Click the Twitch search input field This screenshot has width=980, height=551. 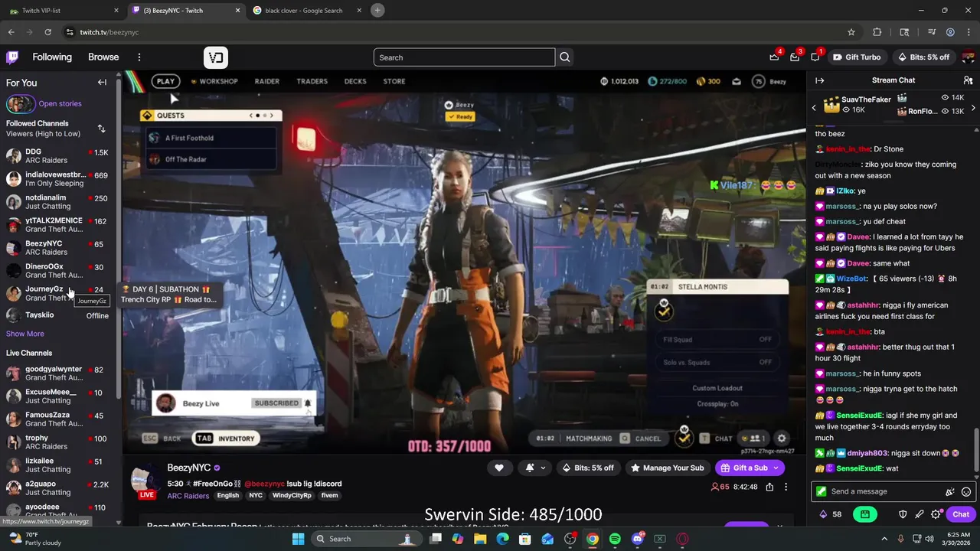464,57
